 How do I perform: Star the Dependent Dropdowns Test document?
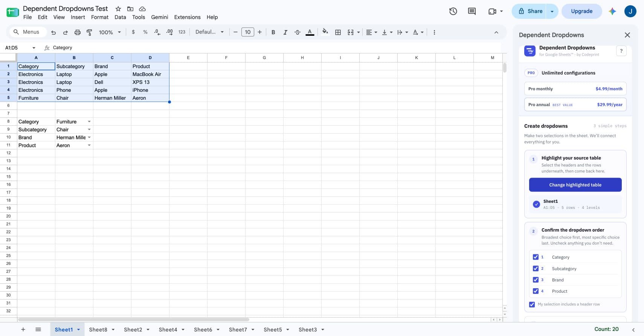[118, 9]
